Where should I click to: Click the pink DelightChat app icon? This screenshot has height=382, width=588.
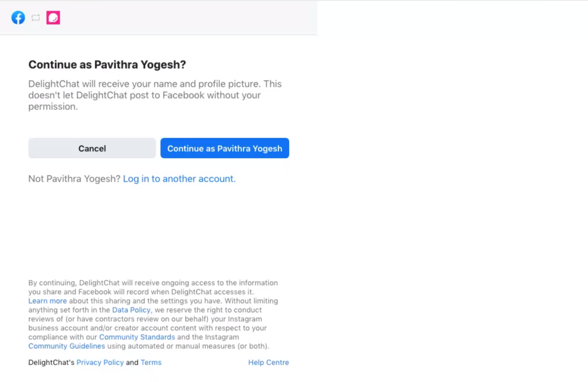coord(53,18)
